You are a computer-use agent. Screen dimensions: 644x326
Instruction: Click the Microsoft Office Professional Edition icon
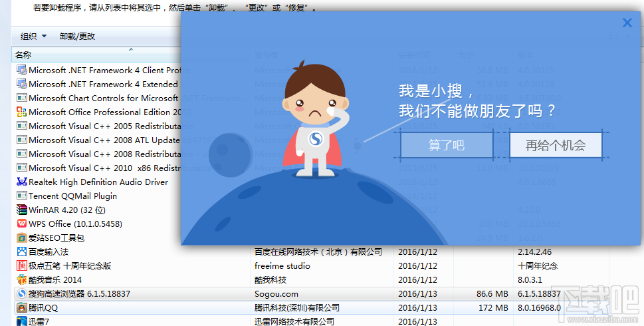click(21, 112)
